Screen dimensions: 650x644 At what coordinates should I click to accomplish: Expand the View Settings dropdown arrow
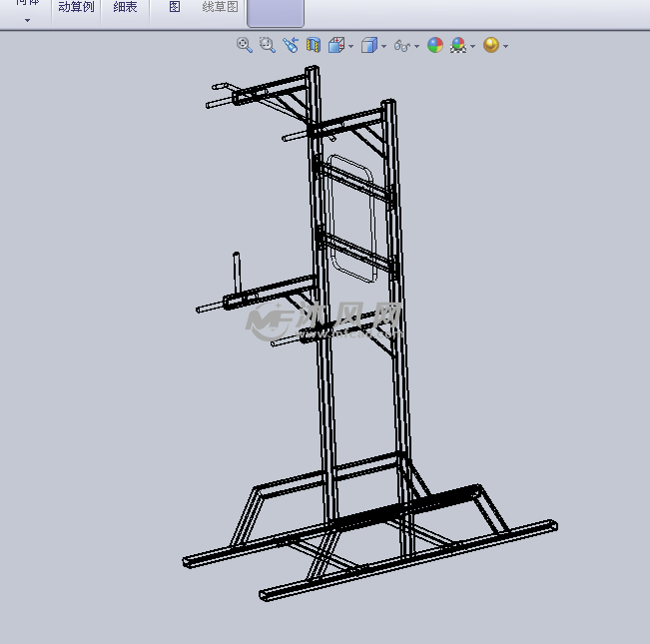click(x=506, y=46)
